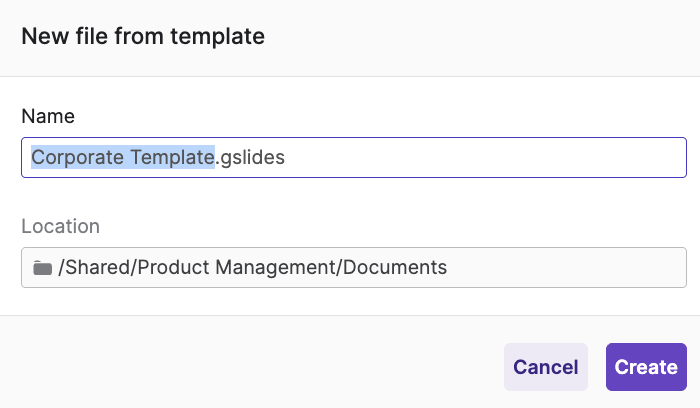This screenshot has width=700, height=408.
Task: Click inside the Name input field
Action: [450, 158]
